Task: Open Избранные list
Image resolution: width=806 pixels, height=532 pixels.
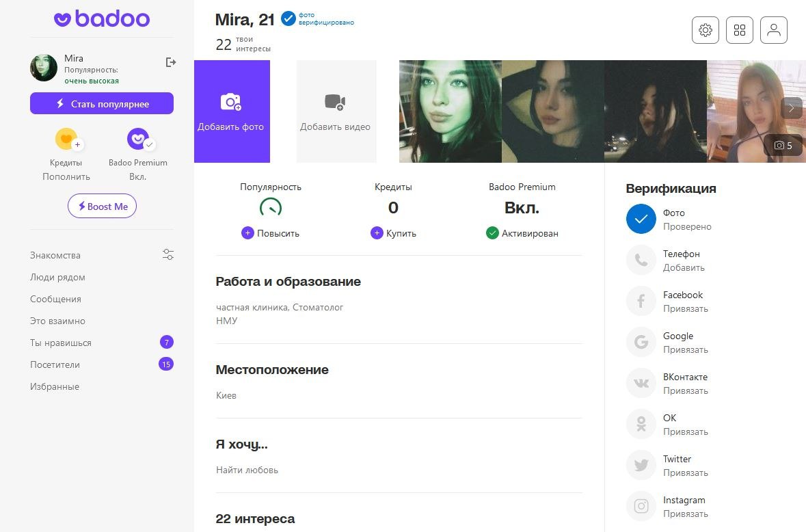Action: pos(55,386)
